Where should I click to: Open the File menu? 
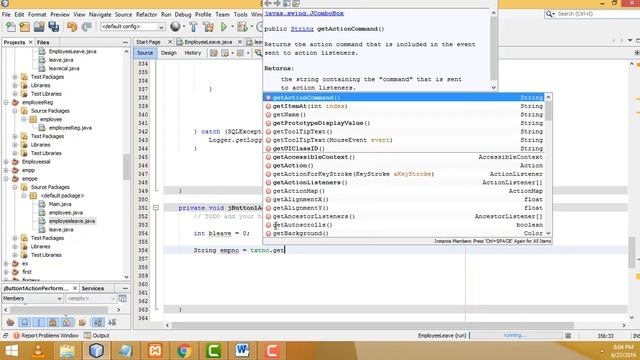6,14
